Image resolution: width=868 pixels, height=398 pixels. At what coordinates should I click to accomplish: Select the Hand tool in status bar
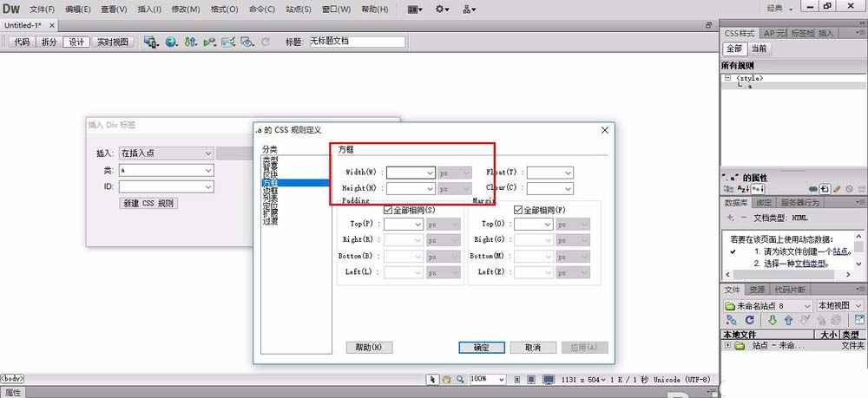tap(446, 380)
